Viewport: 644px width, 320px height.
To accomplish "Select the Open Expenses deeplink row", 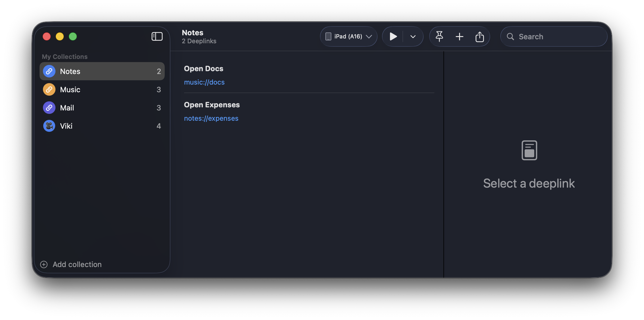I will point(309,111).
